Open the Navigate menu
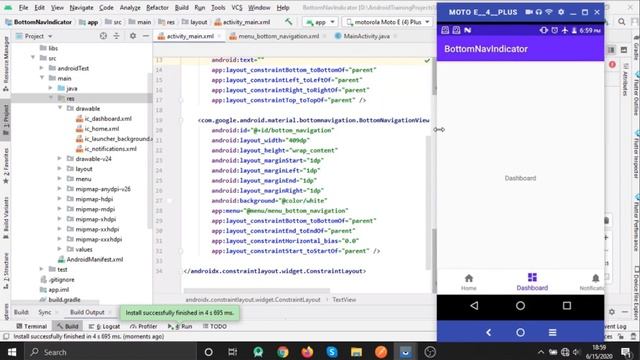Image resolution: width=640 pixels, height=360 pixels. click(x=81, y=7)
